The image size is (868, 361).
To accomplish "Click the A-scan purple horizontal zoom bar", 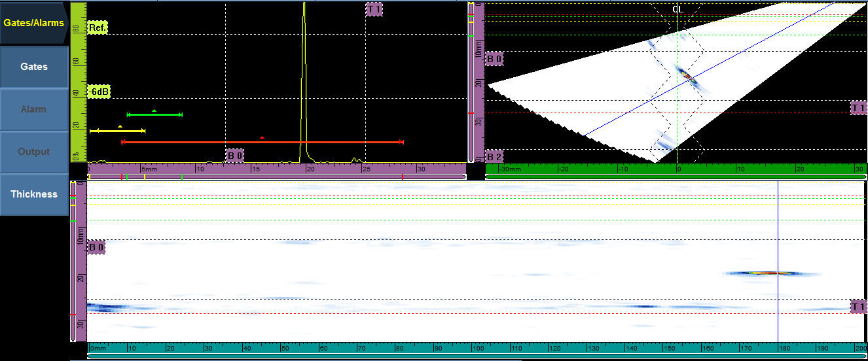I will pos(276,177).
